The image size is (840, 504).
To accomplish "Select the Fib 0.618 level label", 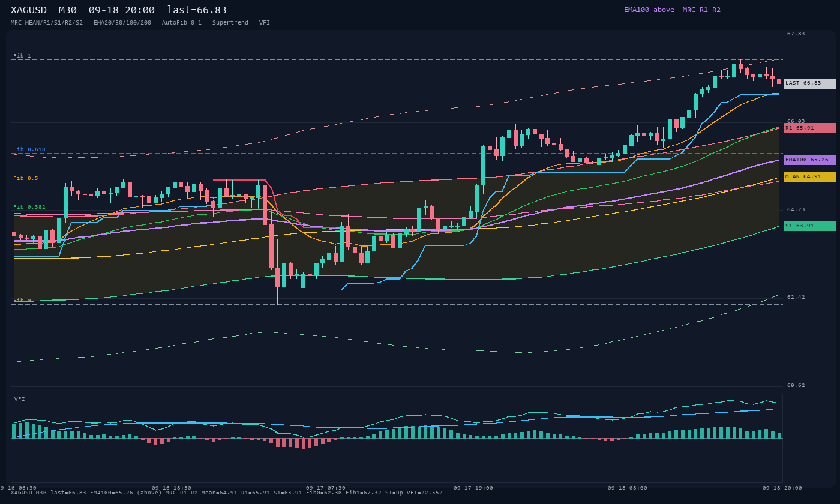I will point(29,149).
